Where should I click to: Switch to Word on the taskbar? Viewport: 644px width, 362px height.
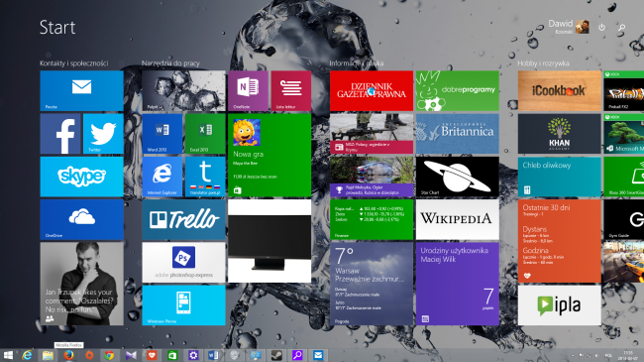coord(214,355)
